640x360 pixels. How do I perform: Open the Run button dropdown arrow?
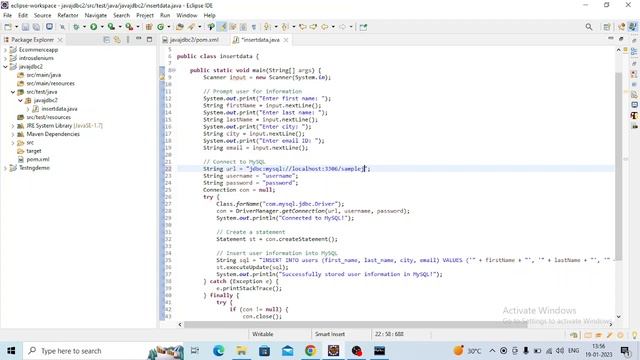pyautogui.click(x=102, y=27)
